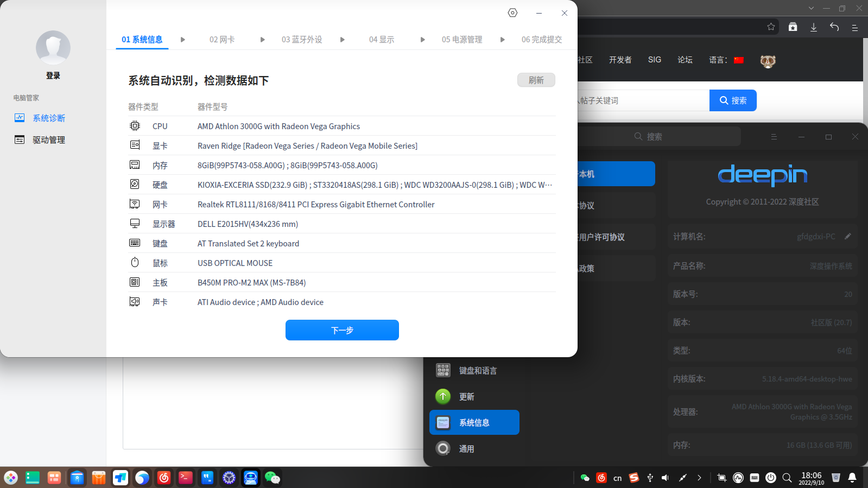Open the browser downloads icon
The height and width of the screenshot is (488, 868).
click(813, 27)
